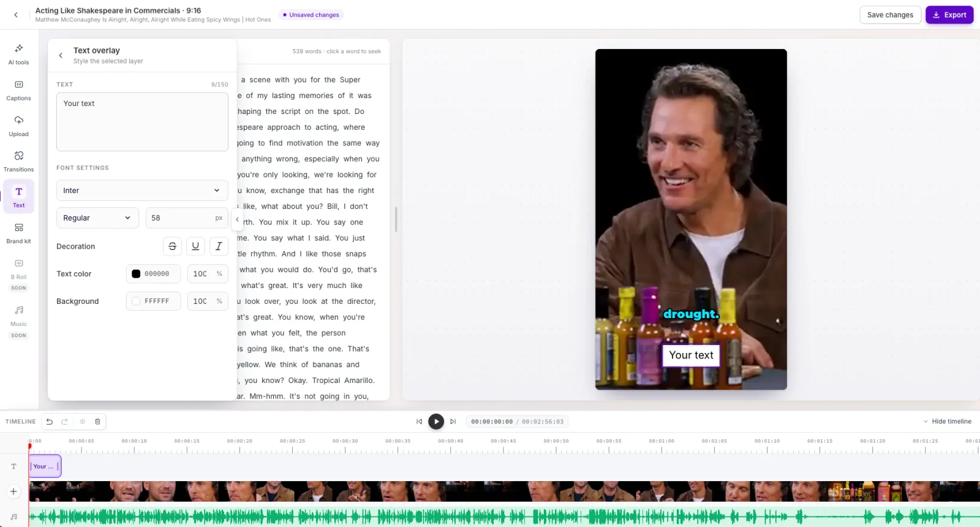The width and height of the screenshot is (980, 527).
Task: Collapse the side panel with chevron handle
Action: point(237,219)
